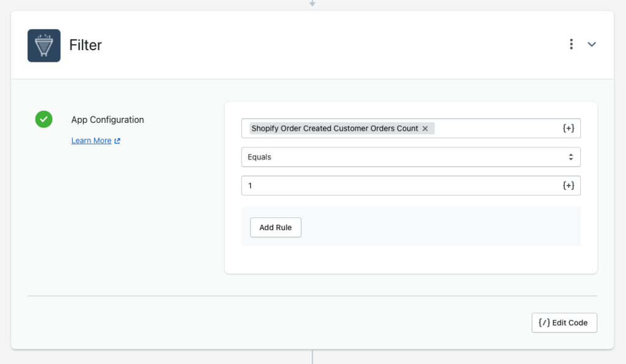Open the Learn More link
This screenshot has width=626, height=364.
(92, 140)
